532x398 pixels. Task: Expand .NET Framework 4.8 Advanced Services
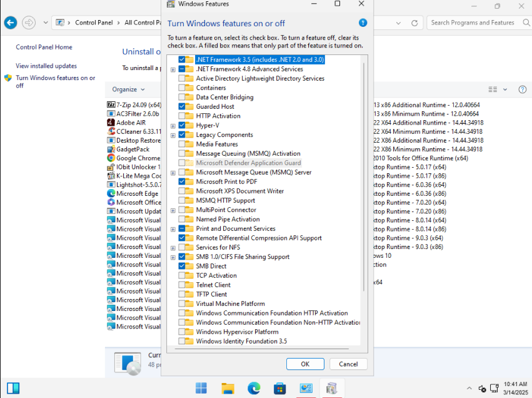point(173,69)
